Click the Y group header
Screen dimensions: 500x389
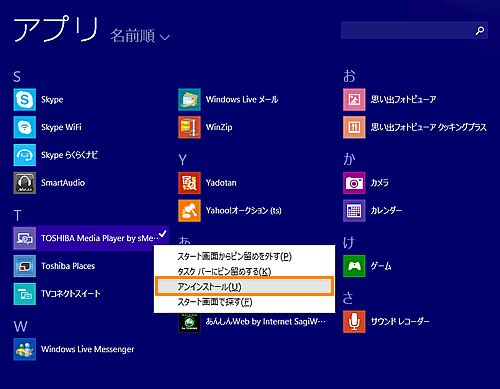click(x=182, y=160)
